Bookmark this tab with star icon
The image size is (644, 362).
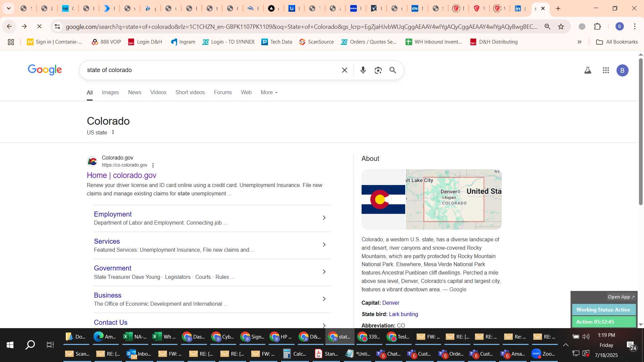tap(561, 26)
